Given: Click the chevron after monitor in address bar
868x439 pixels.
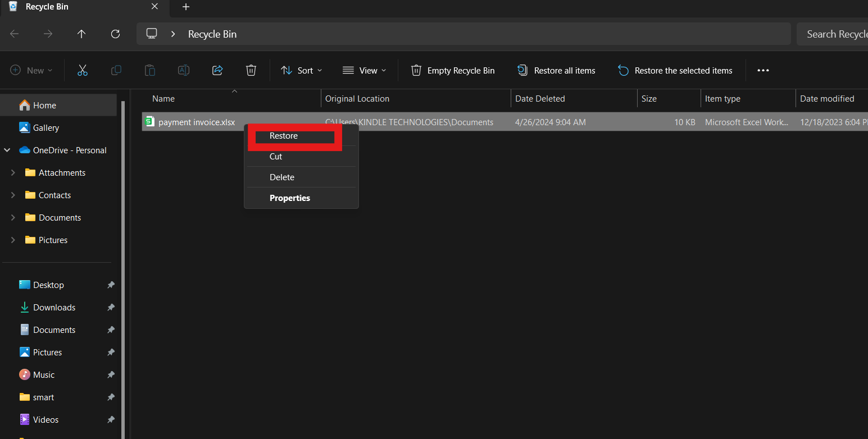Looking at the screenshot, I should (174, 34).
